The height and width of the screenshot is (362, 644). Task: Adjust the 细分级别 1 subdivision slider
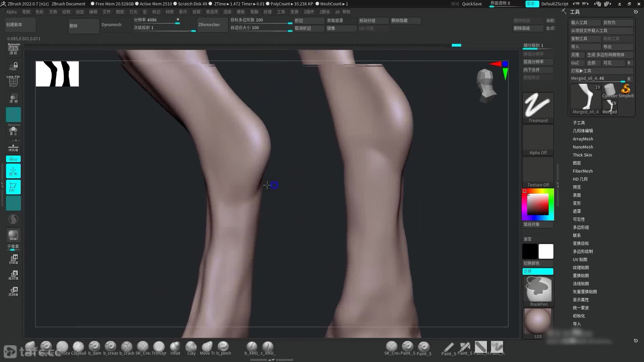538,46
